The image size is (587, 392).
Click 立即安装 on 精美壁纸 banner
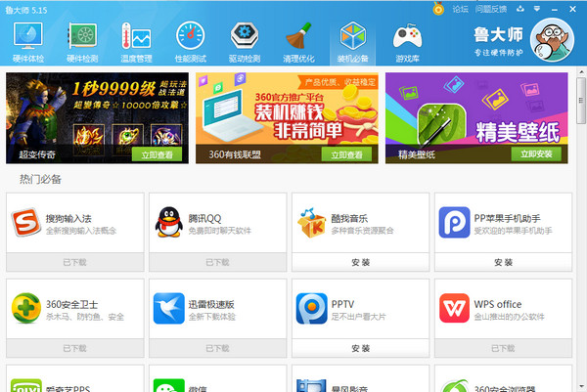pos(537,154)
